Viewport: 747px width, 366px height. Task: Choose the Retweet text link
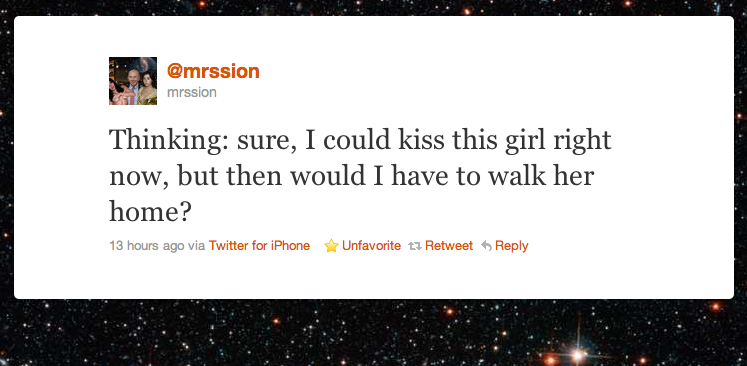449,246
